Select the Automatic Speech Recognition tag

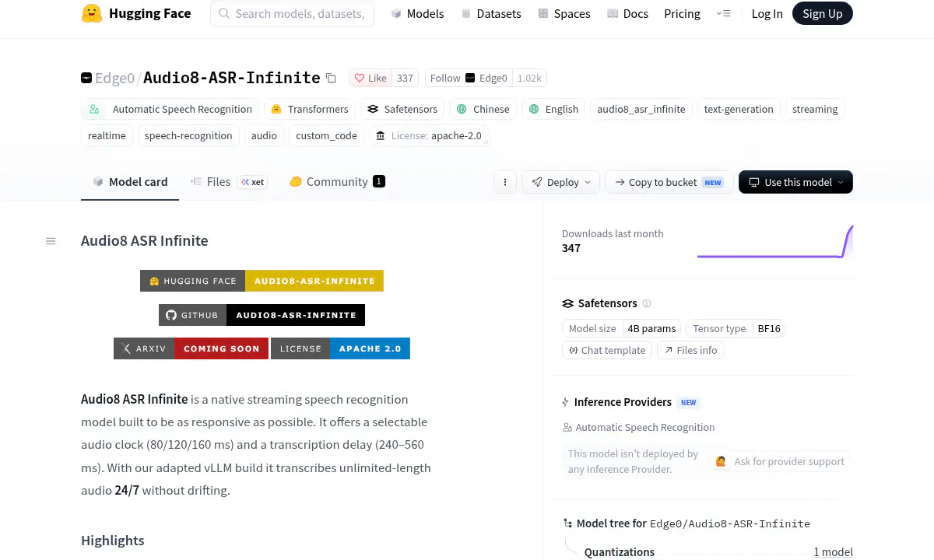[170, 109]
